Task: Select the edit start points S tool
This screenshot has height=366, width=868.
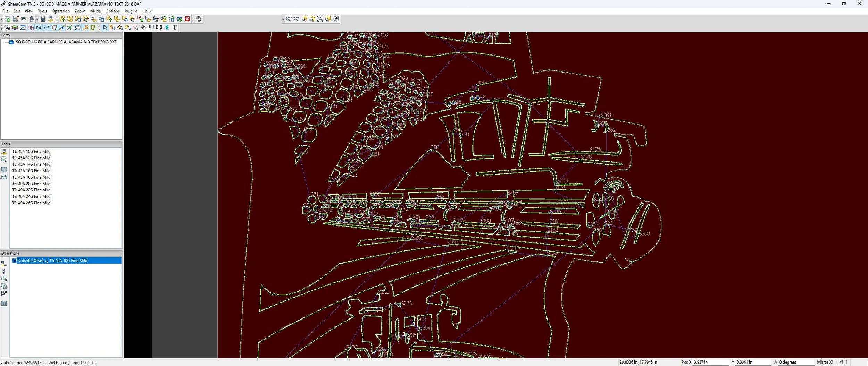Action: pos(112,27)
